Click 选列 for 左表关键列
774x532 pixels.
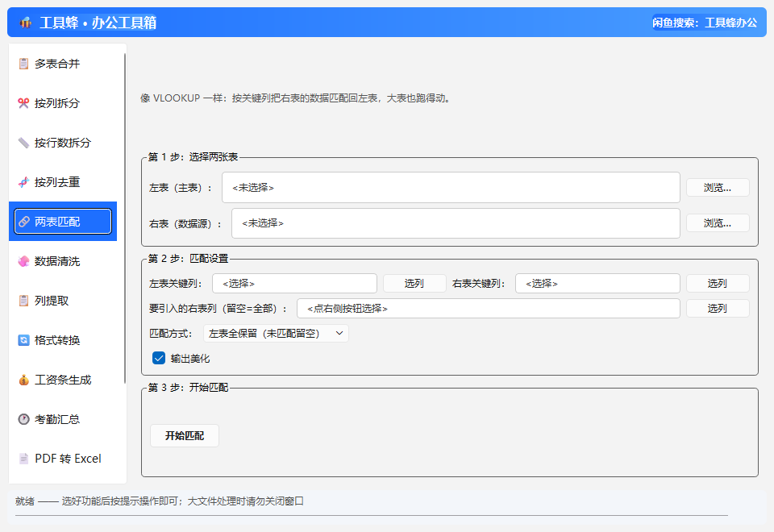pos(414,283)
